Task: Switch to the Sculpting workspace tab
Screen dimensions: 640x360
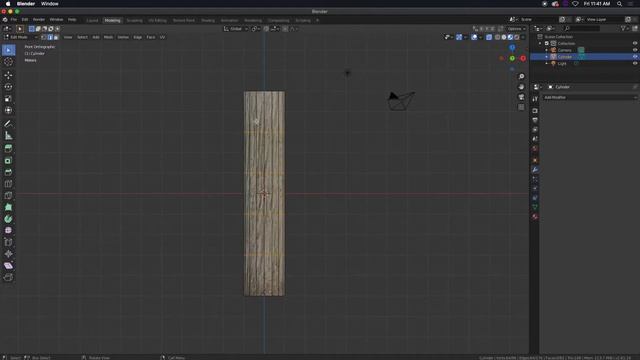Action: point(134,20)
